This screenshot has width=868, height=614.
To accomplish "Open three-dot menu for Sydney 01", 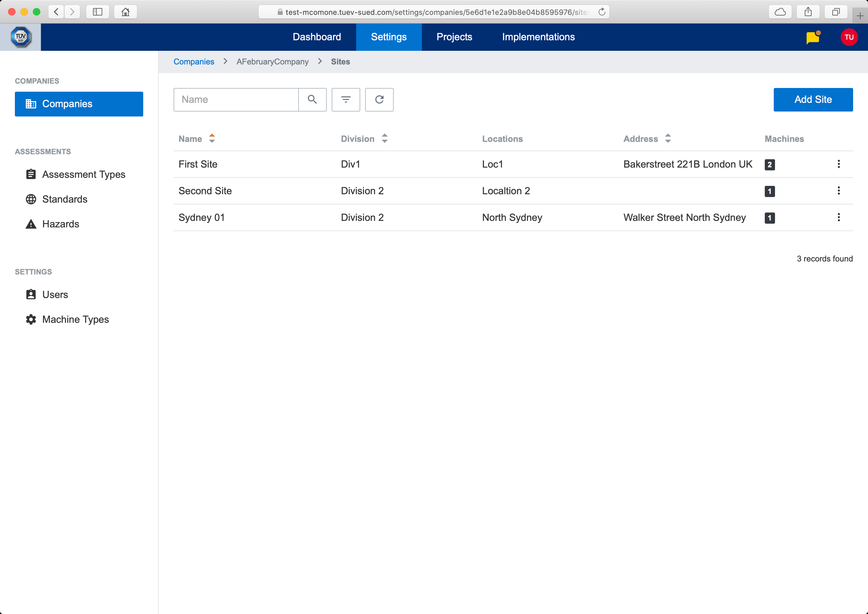I will pyautogui.click(x=839, y=217).
